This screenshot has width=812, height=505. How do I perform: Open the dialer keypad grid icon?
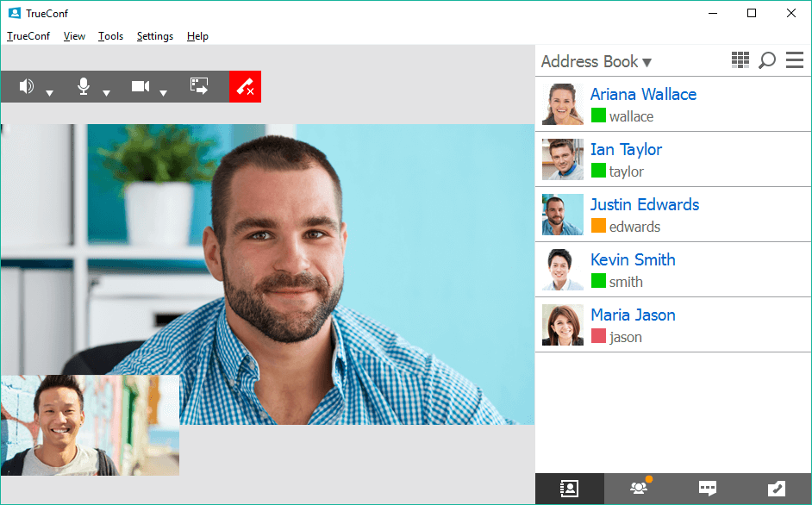pos(740,60)
